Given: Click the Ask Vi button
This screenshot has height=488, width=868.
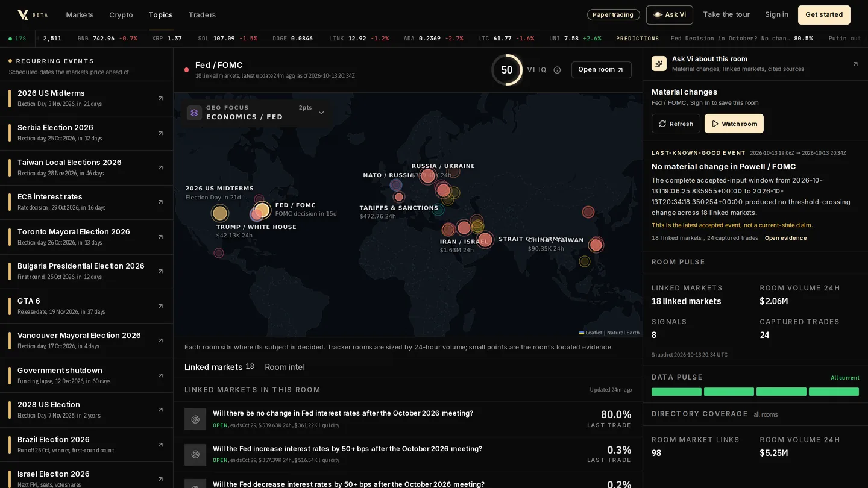Looking at the screenshot, I should 670,15.
